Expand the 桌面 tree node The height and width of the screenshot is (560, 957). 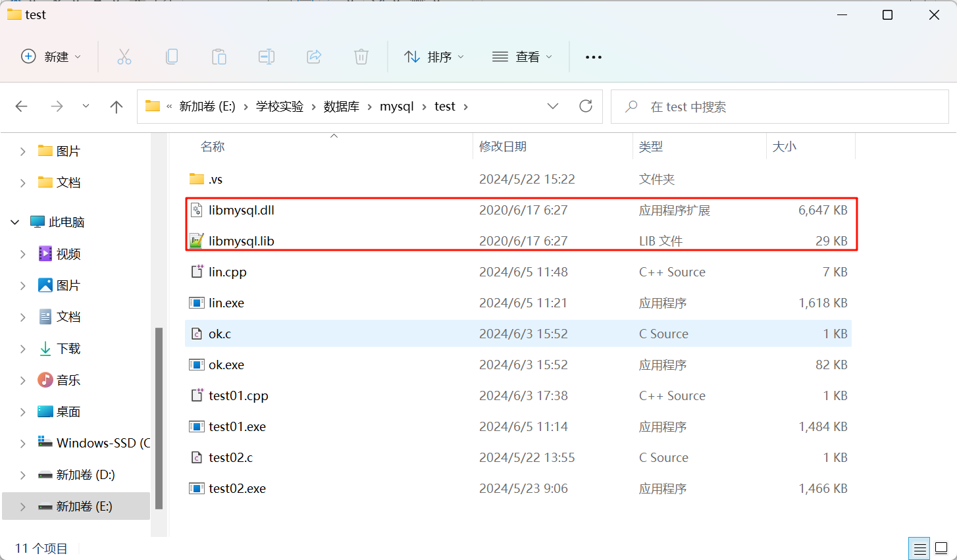click(23, 412)
